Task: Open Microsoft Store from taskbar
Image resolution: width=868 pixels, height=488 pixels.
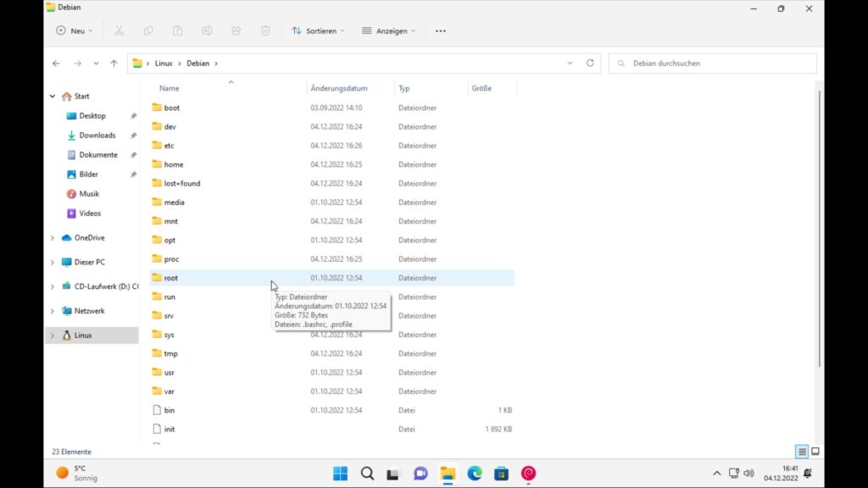Action: [502, 474]
